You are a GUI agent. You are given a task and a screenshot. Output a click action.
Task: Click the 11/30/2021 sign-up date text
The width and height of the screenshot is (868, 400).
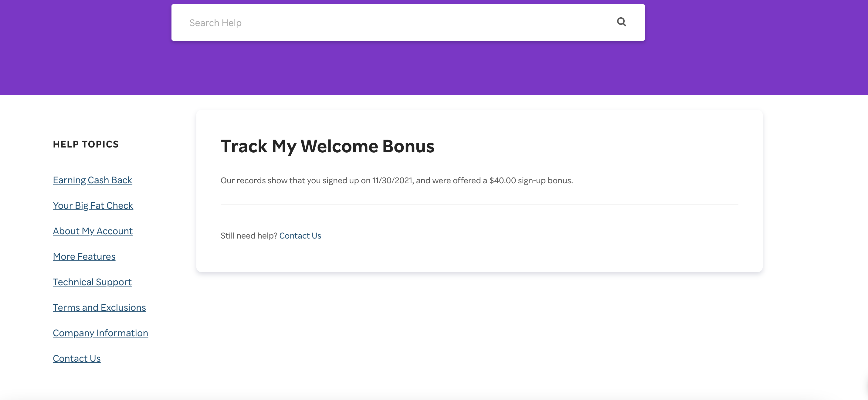[392, 181]
